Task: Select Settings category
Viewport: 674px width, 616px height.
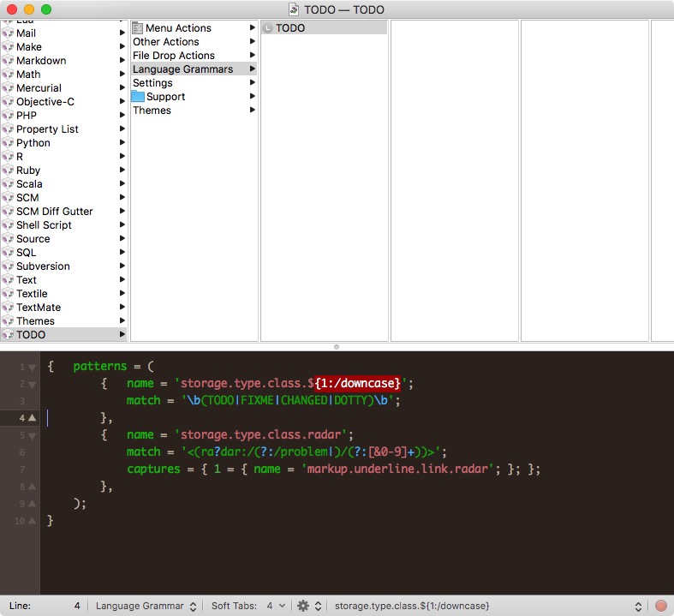Action: [194, 83]
